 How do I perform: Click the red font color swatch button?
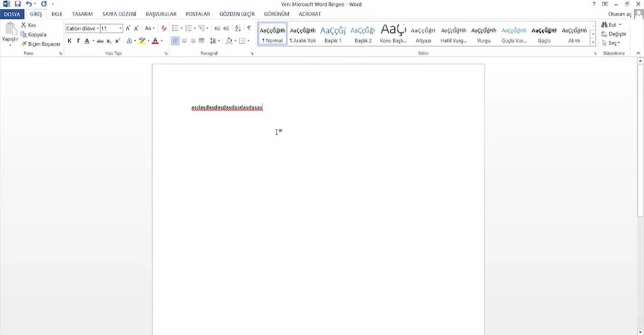(x=155, y=41)
